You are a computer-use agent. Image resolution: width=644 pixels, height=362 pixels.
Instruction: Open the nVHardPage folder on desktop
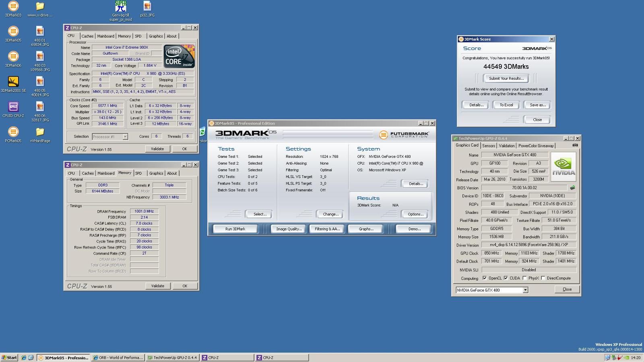pyautogui.click(x=40, y=134)
